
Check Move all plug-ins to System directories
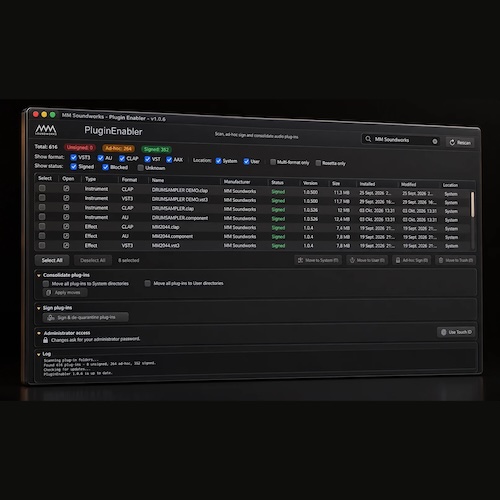click(46, 284)
